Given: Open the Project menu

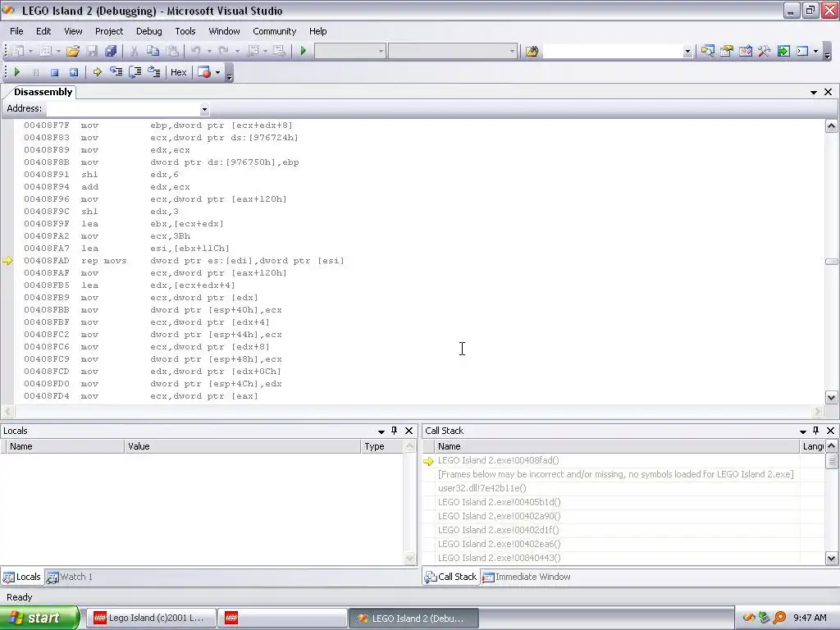Looking at the screenshot, I should coord(109,31).
